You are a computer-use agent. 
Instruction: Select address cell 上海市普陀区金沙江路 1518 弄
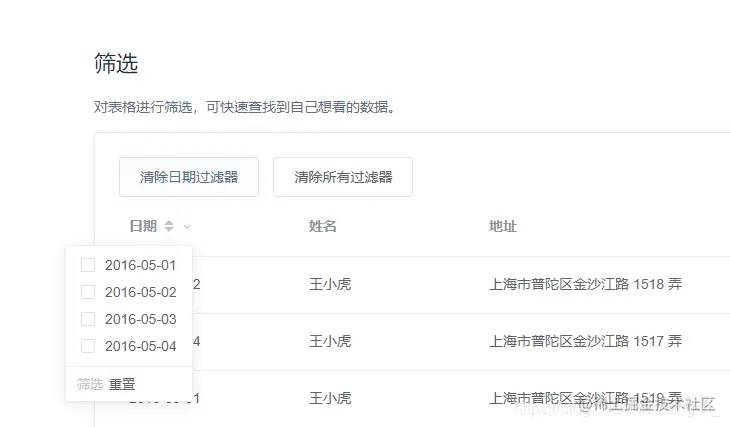point(585,284)
